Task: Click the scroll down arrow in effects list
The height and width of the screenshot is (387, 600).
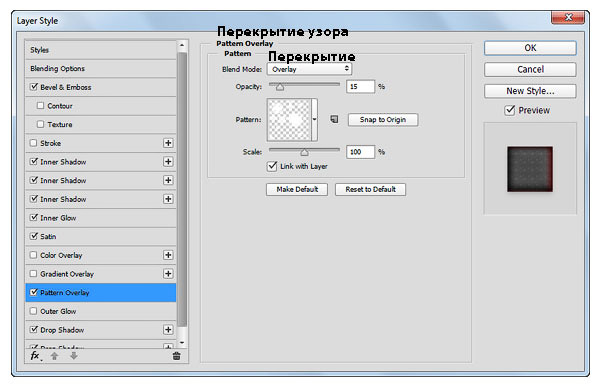Action: (x=182, y=342)
